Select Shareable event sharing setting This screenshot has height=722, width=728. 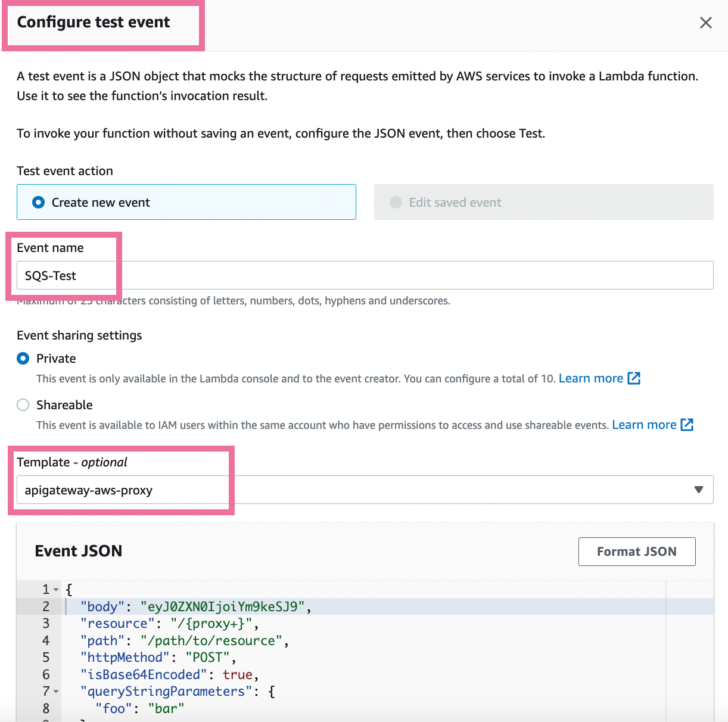[23, 405]
